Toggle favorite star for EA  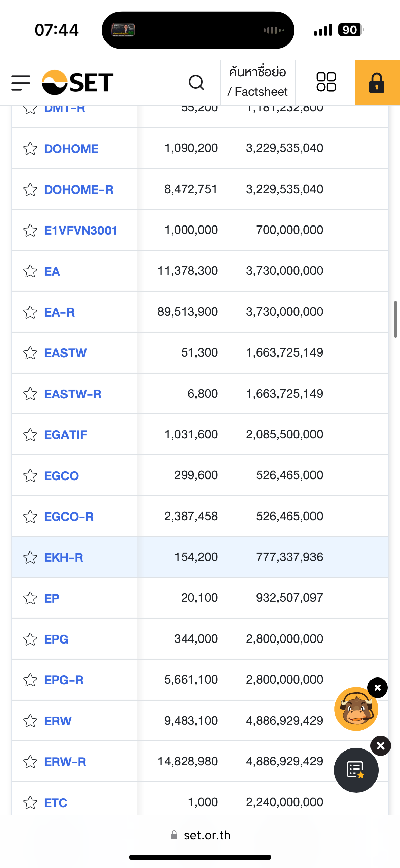click(30, 271)
